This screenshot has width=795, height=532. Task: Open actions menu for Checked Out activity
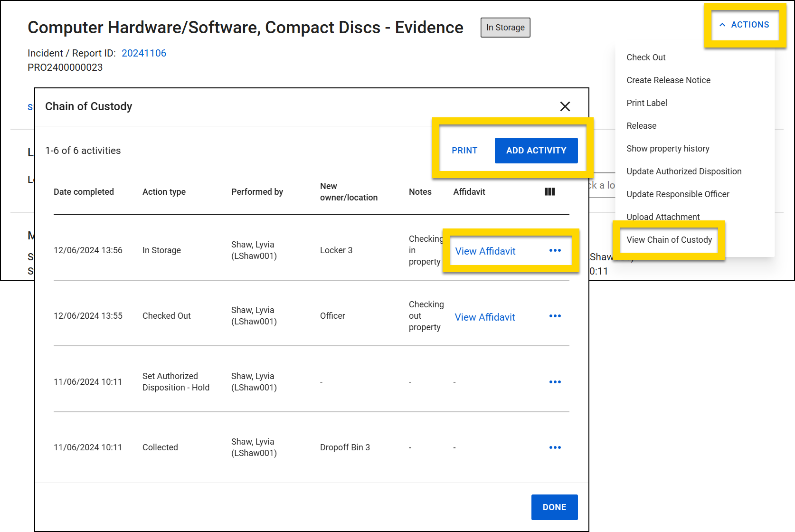(x=555, y=316)
